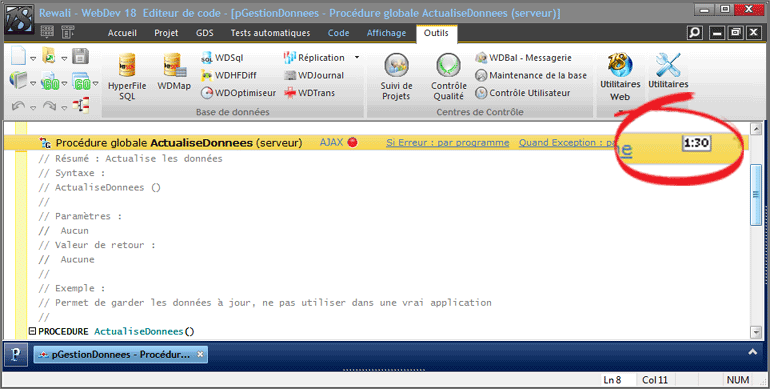Click the AJAX label in the procedure header

(331, 142)
